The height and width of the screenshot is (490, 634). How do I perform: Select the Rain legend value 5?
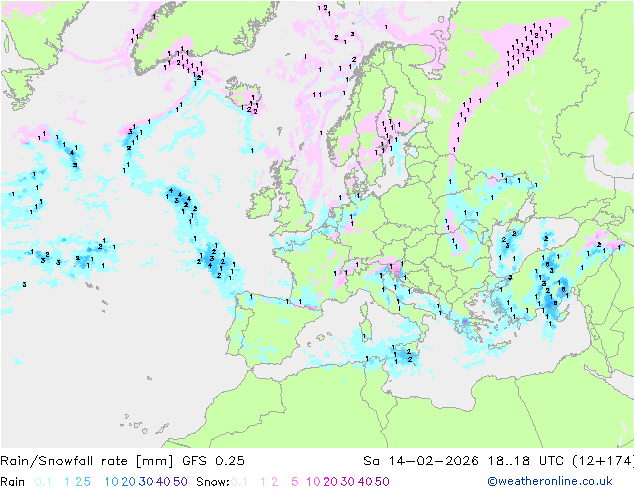[x=87, y=482]
